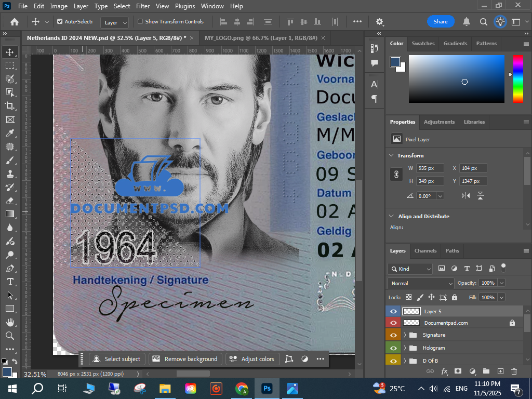Open the layer blend mode Normal dropdown
This screenshot has width=532, height=399.
point(421,283)
